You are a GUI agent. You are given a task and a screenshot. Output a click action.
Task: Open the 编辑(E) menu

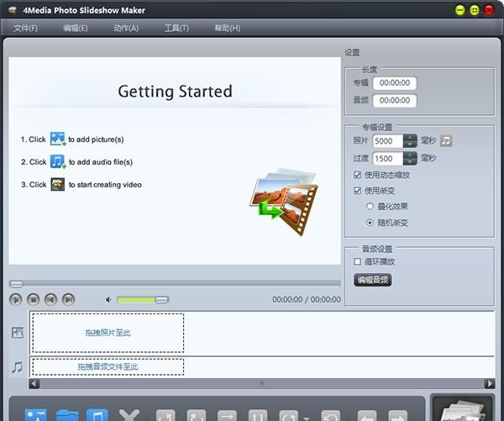click(76, 29)
